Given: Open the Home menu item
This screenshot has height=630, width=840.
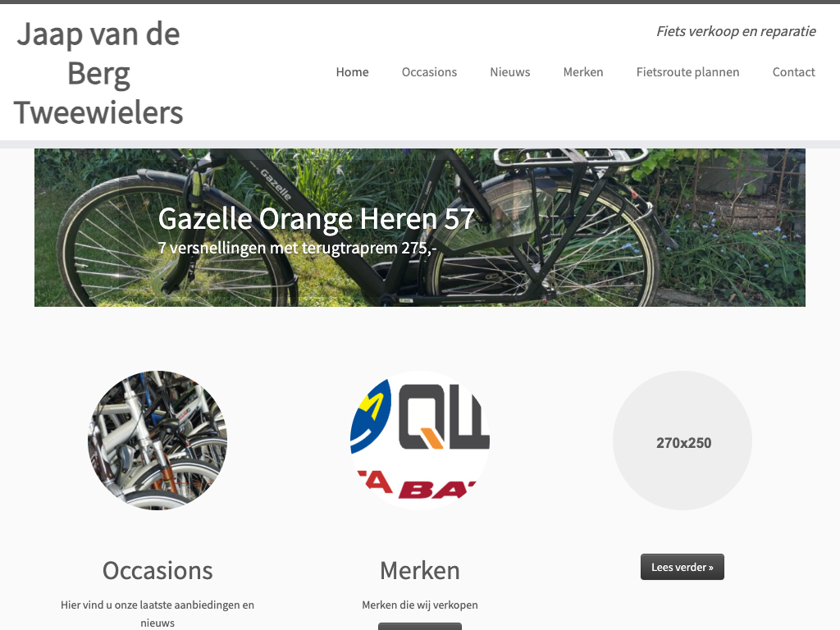Looking at the screenshot, I should tap(352, 72).
